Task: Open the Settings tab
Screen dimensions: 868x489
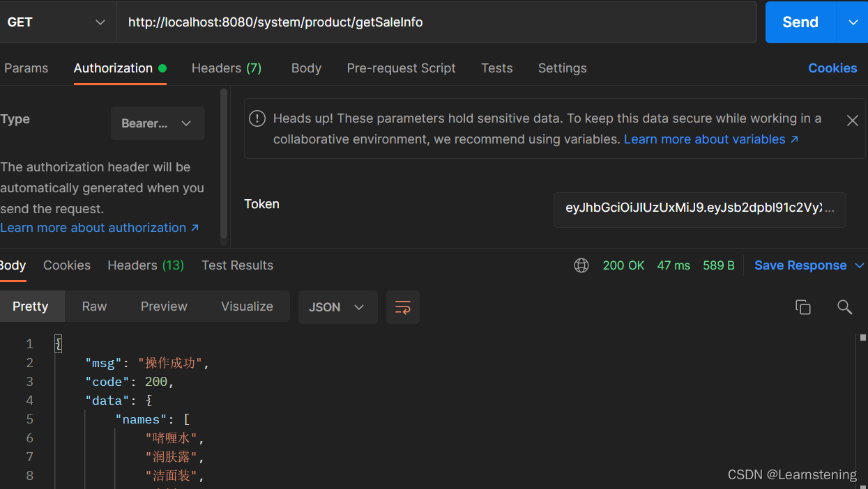Action: [x=562, y=68]
